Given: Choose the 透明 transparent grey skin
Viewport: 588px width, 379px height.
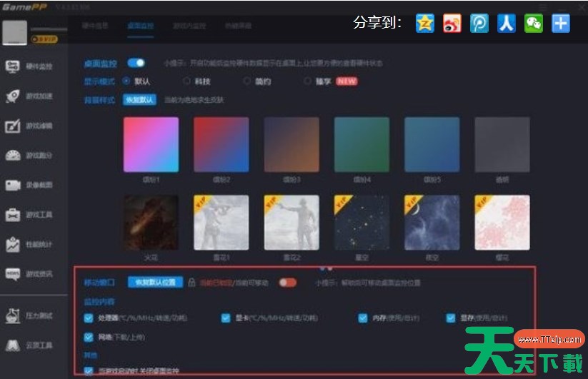Looking at the screenshot, I should click(502, 145).
